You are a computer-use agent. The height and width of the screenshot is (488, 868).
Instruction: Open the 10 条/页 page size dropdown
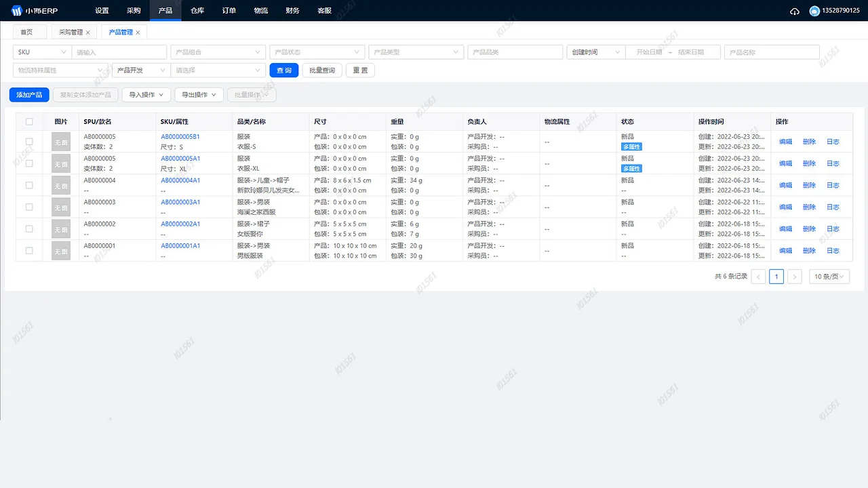click(828, 277)
